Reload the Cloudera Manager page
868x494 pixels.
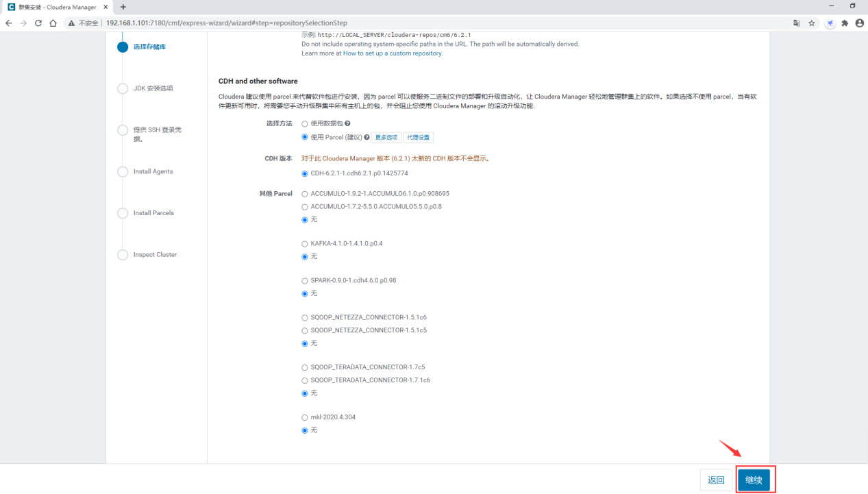click(38, 23)
